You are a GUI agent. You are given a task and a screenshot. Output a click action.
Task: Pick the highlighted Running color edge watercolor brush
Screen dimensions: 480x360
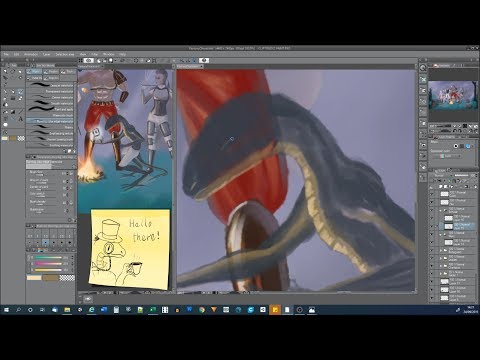pyautogui.click(x=51, y=121)
